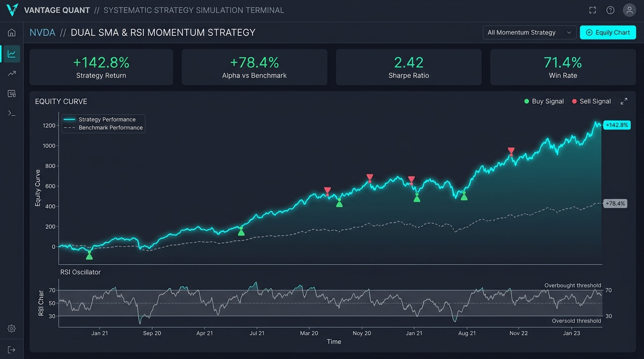Open the settings gear in the sidebar
Viewport: 644px width, 359px height.
click(12, 329)
